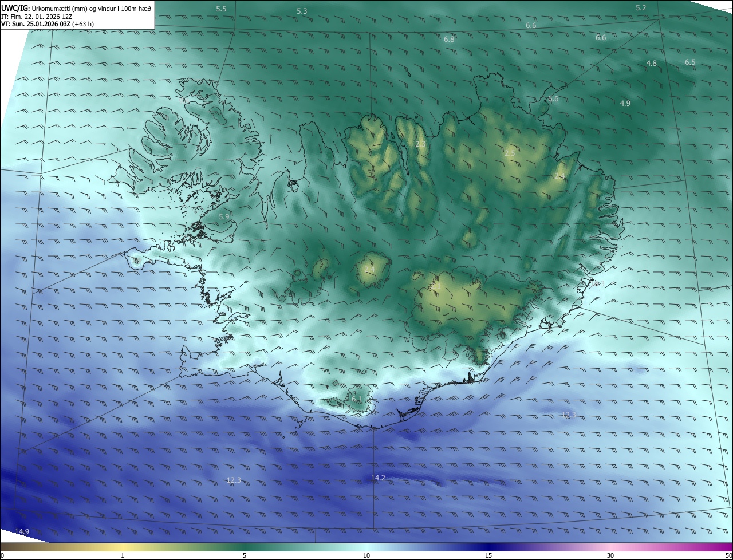
Task: Select the 5.3 value label
Action: [302, 11]
